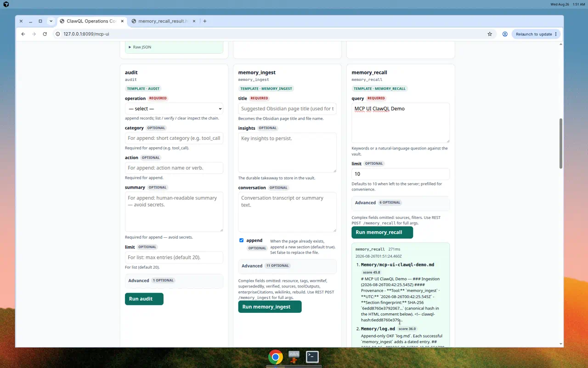Viewport: 588px width, 368px height.
Task: Run the memory_ingest tool
Action: (270, 307)
